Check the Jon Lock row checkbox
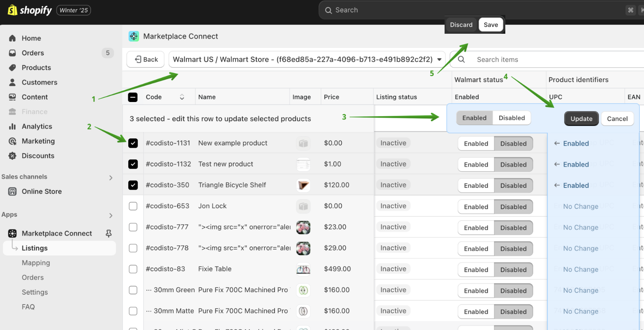644x330 pixels. (133, 206)
